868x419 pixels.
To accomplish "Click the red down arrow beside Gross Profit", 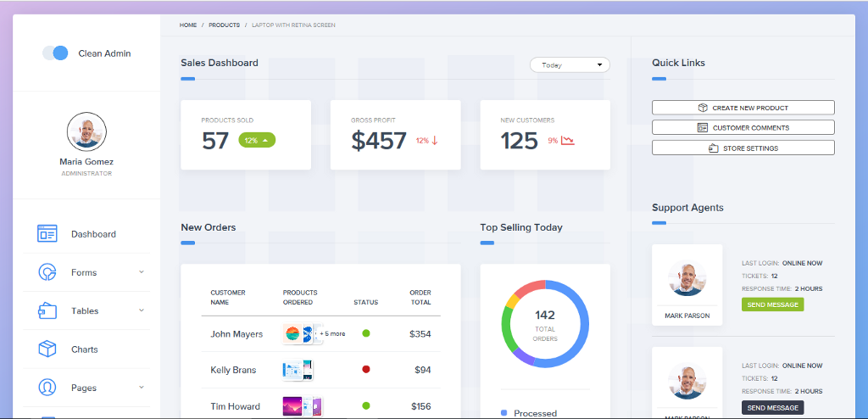I will 435,140.
